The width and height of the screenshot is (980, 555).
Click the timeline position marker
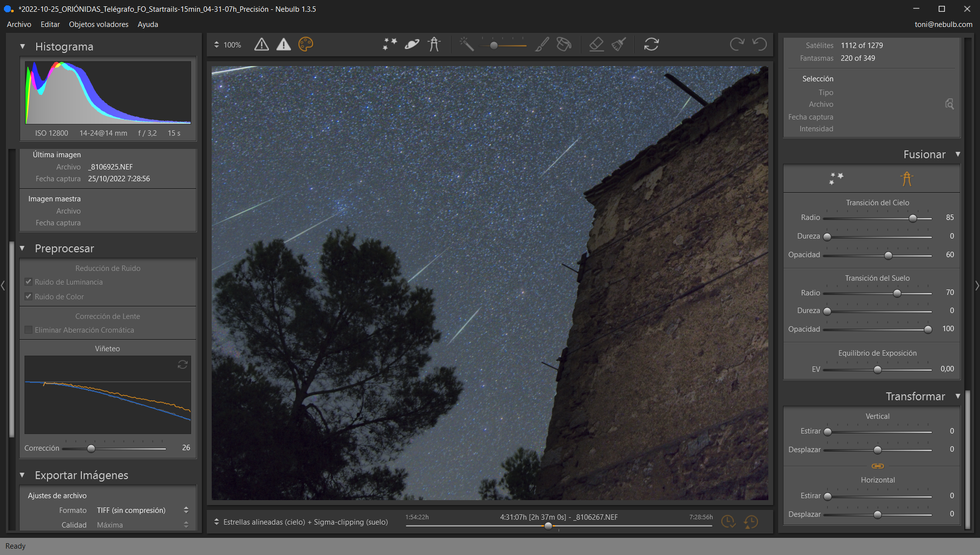(x=548, y=526)
